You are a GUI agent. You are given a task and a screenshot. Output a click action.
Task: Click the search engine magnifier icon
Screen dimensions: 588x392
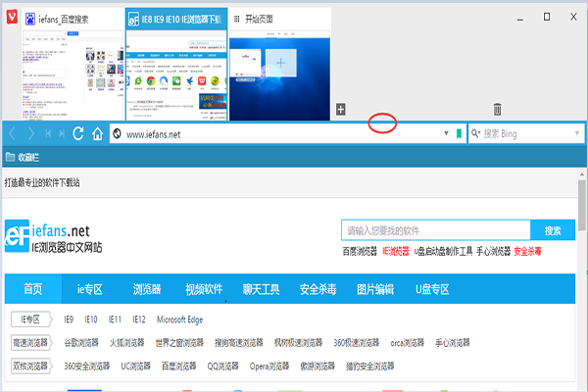[475, 133]
